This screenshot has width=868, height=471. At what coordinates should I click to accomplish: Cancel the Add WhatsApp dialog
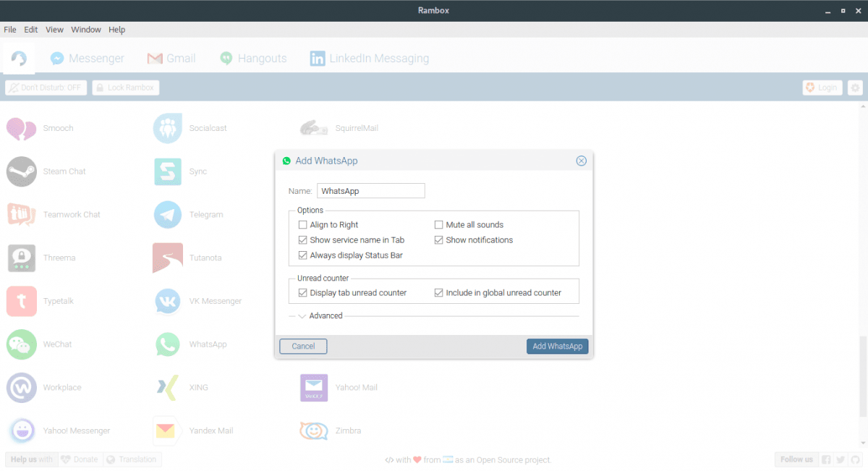click(x=303, y=347)
